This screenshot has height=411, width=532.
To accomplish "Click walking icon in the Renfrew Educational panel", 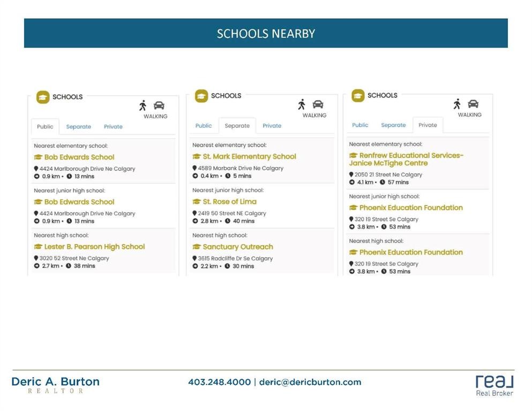I will pyautogui.click(x=457, y=104).
